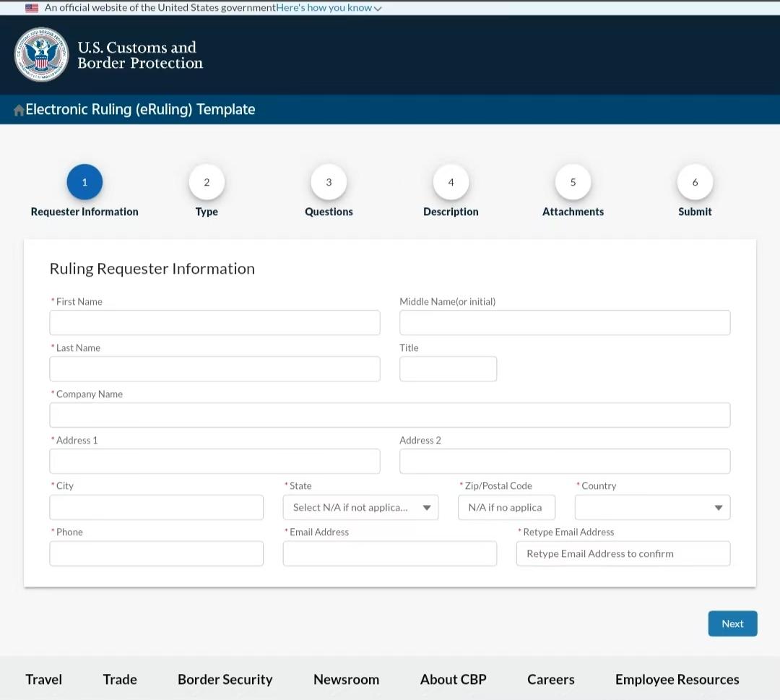The image size is (780, 700).
Task: Click the Zip/Postal Code field
Action: 506,507
